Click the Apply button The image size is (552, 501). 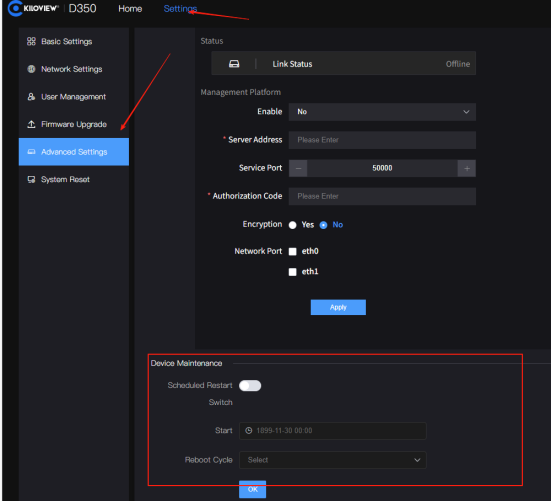tap(338, 307)
